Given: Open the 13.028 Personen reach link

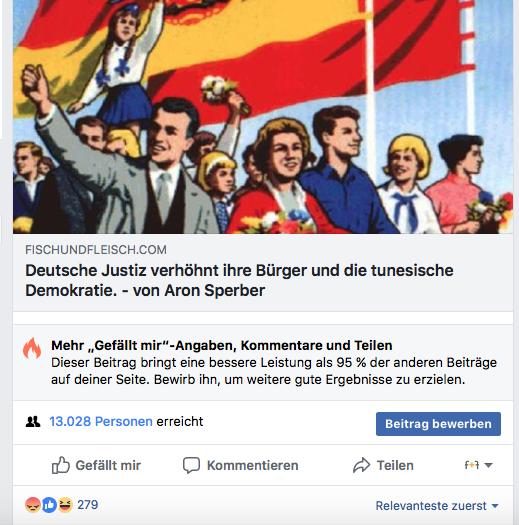Looking at the screenshot, I should (x=101, y=422).
